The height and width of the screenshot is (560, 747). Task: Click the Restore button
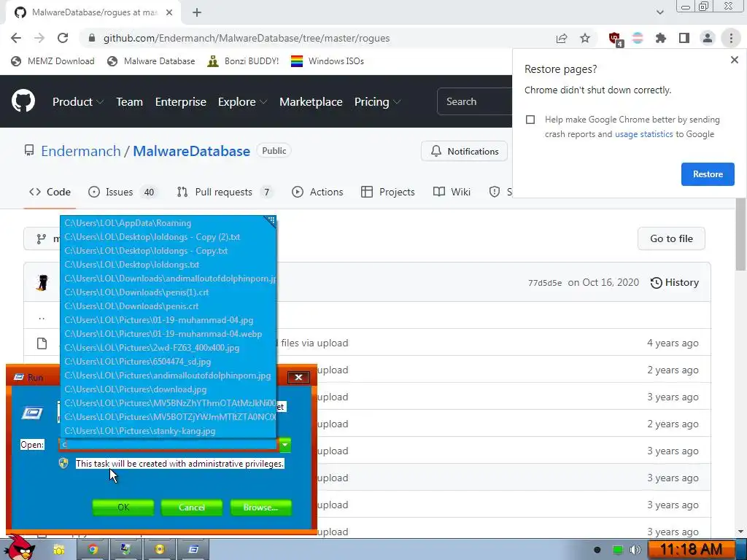pyautogui.click(x=708, y=174)
